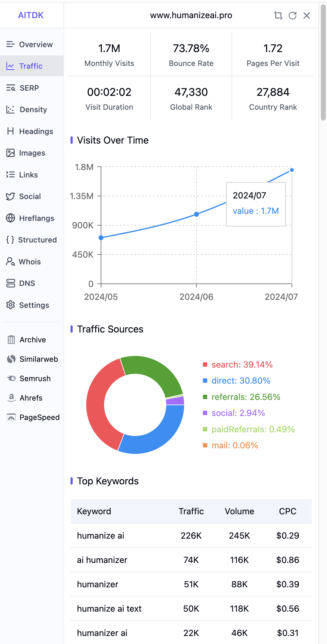Click the Similarweb logo icon
The width and height of the screenshot is (327, 644).
pos(11,359)
